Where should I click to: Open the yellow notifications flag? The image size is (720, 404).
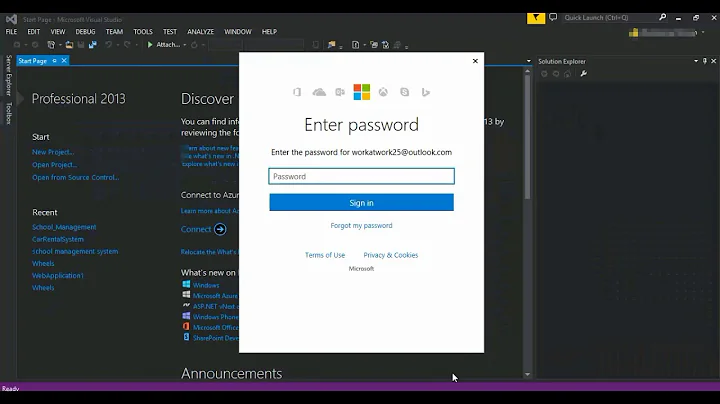click(535, 18)
